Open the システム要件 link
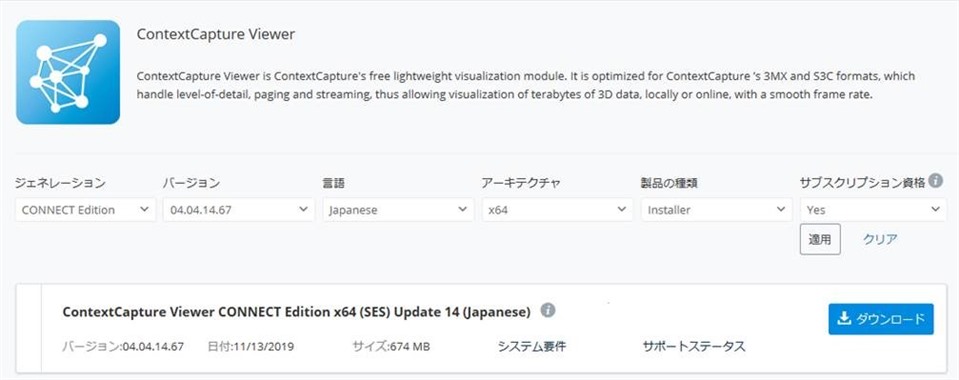The height and width of the screenshot is (380, 959). point(531,346)
